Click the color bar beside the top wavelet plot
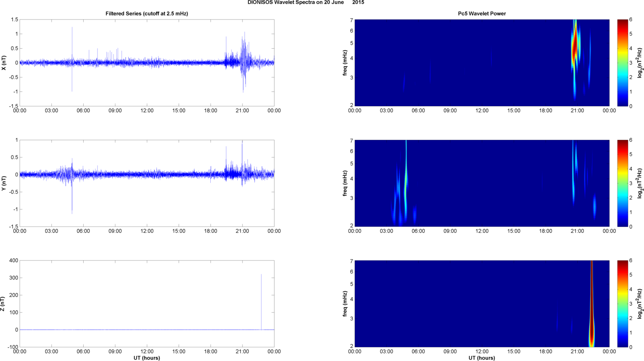 tap(622, 63)
